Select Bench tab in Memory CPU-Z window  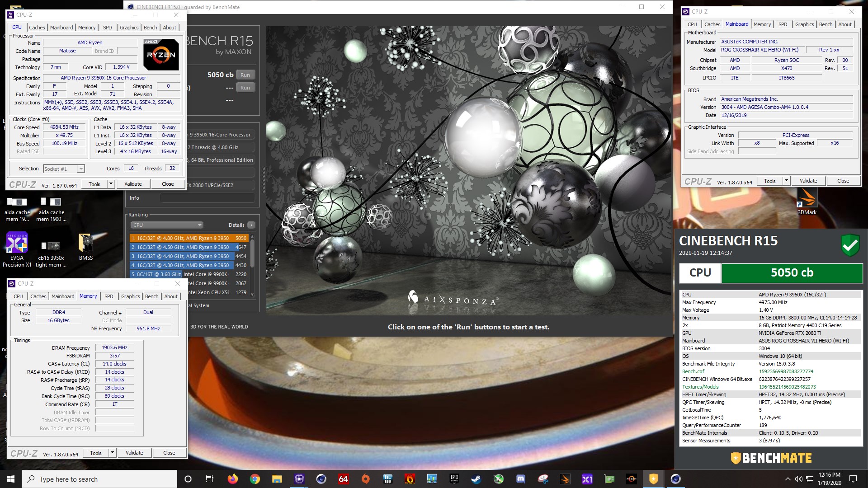(152, 296)
